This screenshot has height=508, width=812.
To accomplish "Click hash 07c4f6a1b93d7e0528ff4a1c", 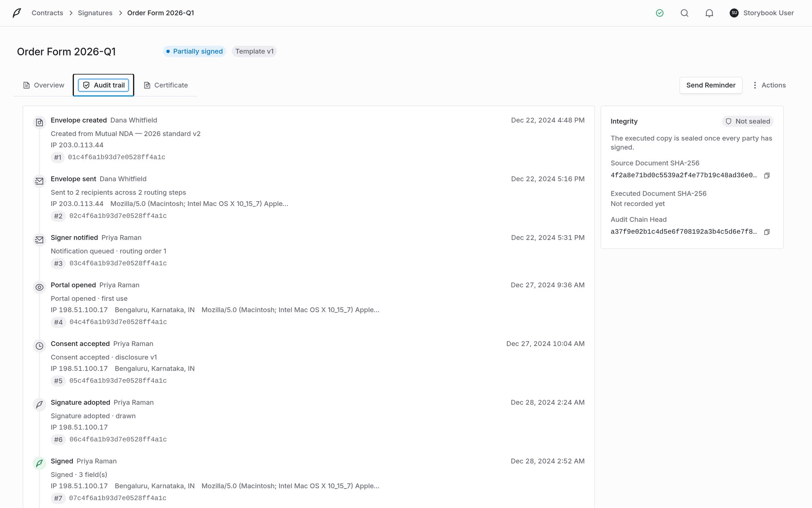I will pyautogui.click(x=118, y=498).
